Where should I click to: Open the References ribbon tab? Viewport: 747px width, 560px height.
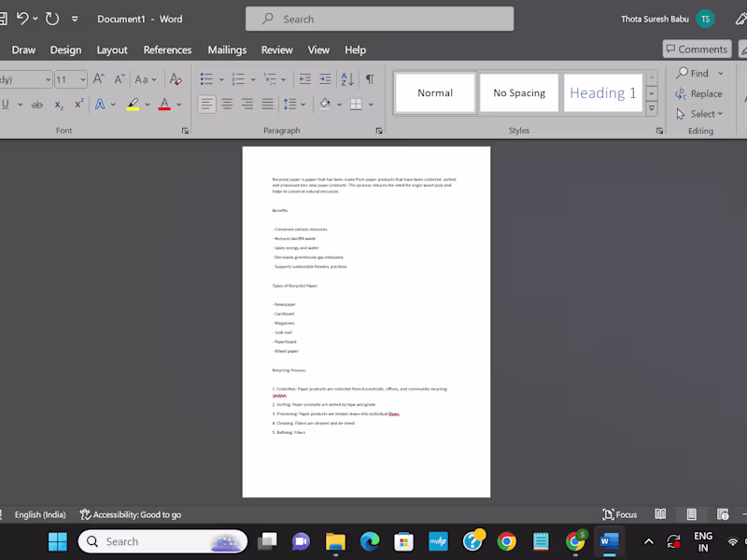pyautogui.click(x=167, y=50)
